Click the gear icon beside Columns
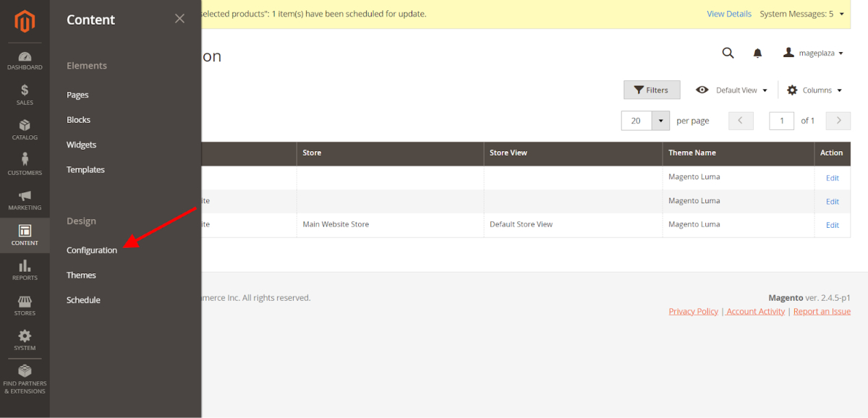 coord(792,90)
